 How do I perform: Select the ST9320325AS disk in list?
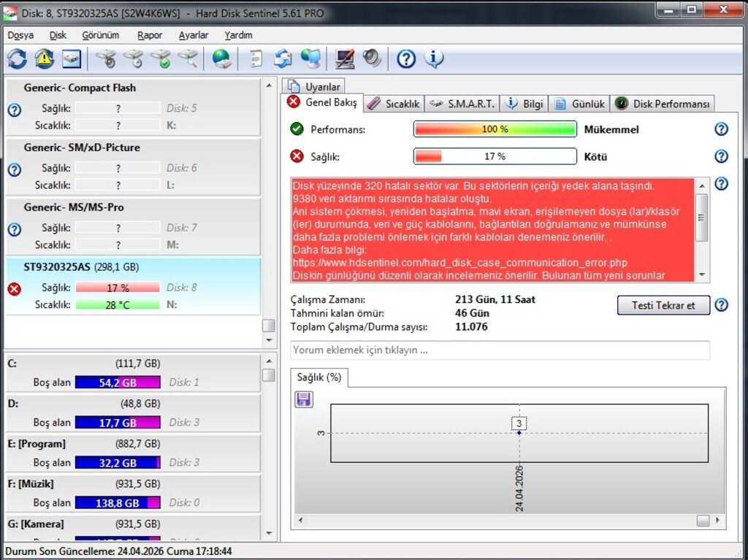click(133, 285)
